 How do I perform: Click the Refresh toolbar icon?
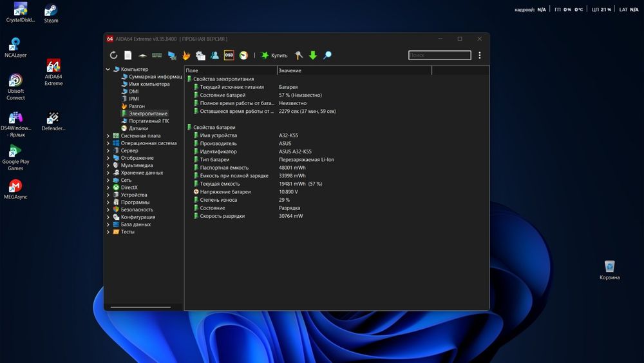point(114,55)
